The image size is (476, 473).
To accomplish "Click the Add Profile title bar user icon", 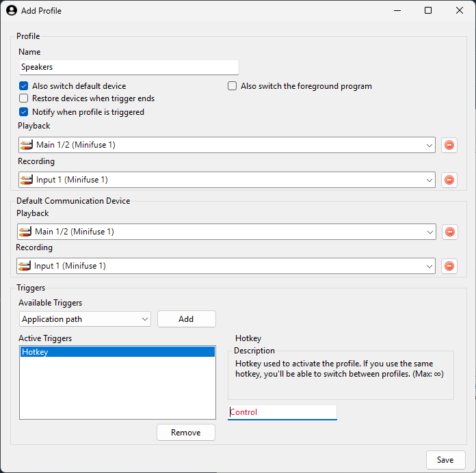I will pos(11,10).
